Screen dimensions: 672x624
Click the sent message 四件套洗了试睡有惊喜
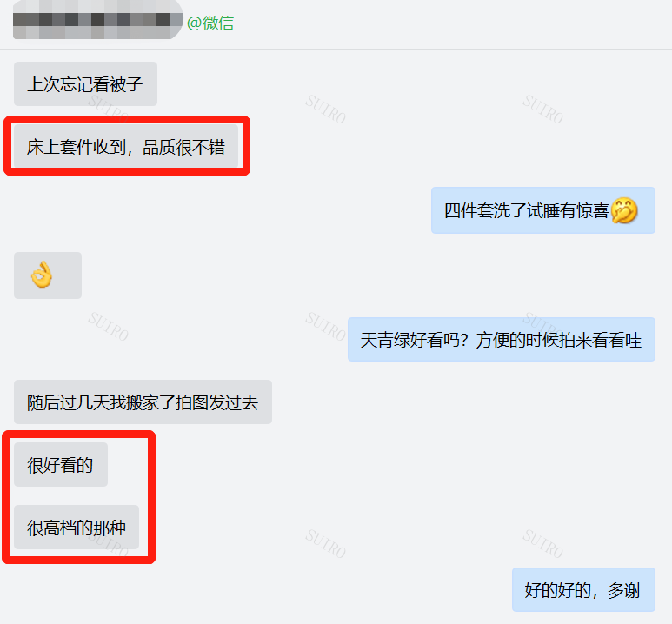[543, 210]
